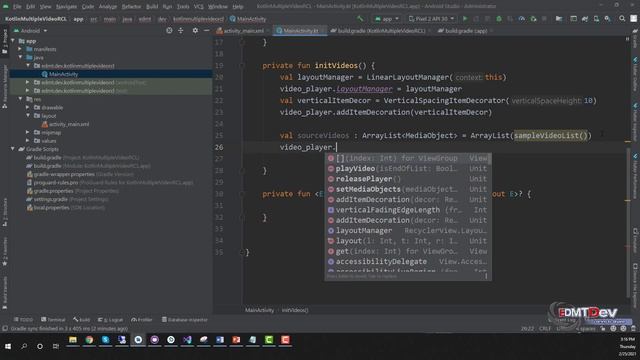Open the SDK Manager toolbar icon
Screen dimensions: 640x360
608,19
